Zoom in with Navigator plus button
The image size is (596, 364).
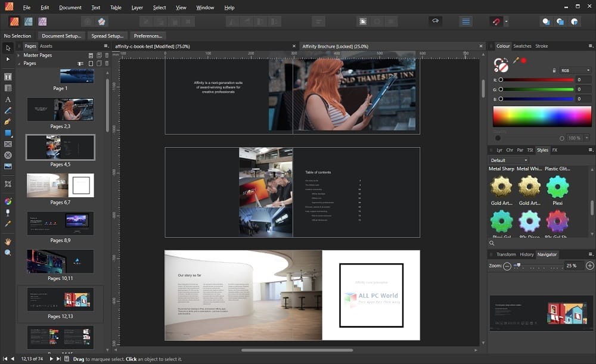pos(589,266)
